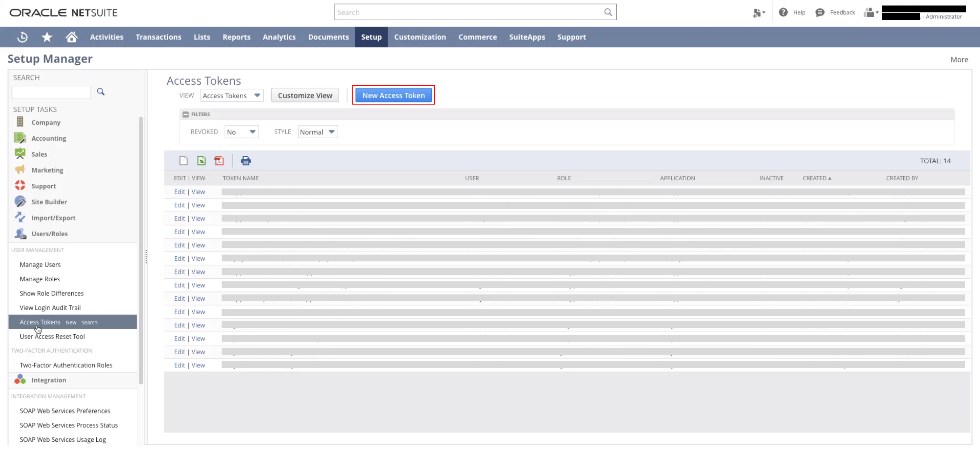Click the Help question mark icon
Screen dimensions: 980x463
coord(783,12)
